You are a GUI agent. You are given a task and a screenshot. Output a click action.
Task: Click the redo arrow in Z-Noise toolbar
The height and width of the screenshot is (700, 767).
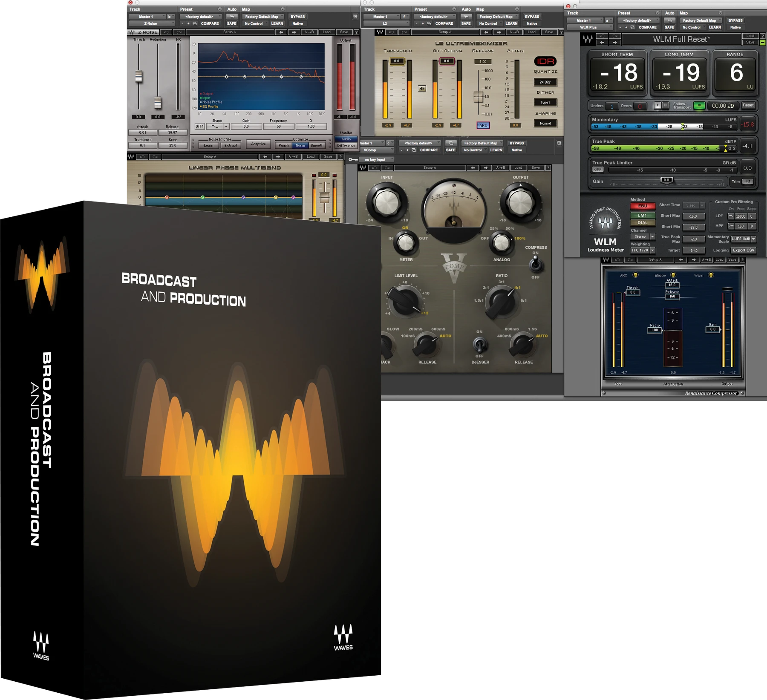[x=179, y=32]
